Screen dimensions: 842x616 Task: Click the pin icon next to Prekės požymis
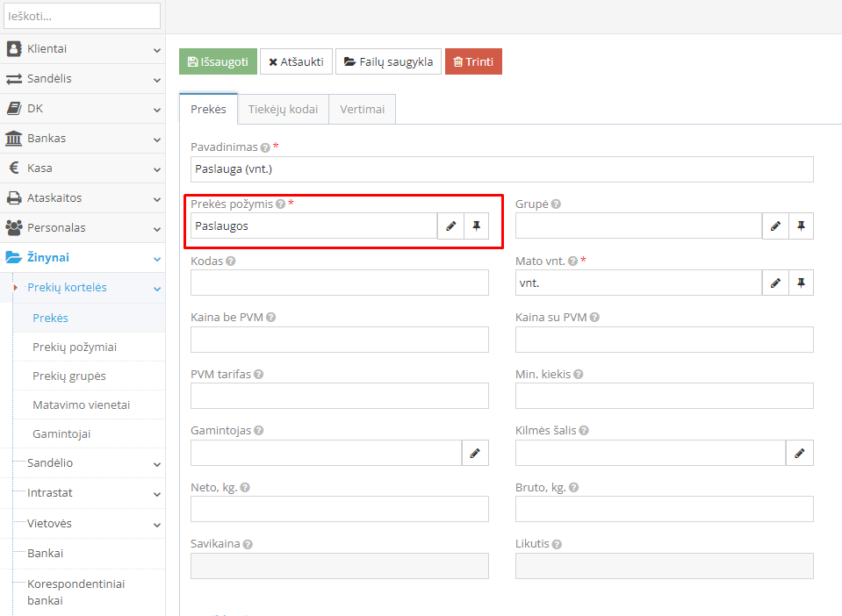coord(476,226)
